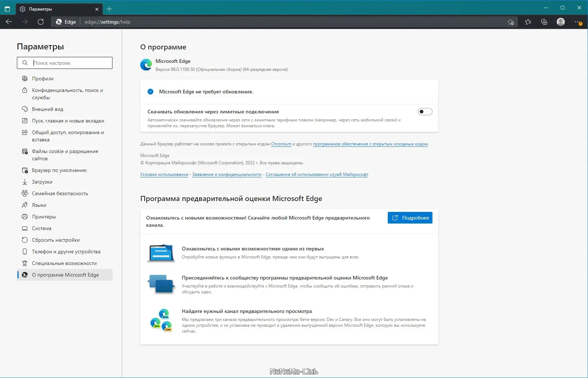Open a new tab with plus
Screen dimensions: 588x378
(x=109, y=9)
